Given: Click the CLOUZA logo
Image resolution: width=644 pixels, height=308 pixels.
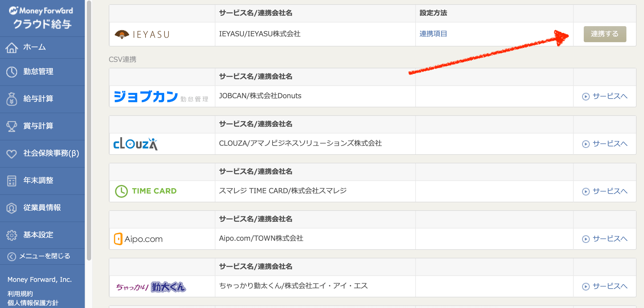Looking at the screenshot, I should tap(136, 144).
